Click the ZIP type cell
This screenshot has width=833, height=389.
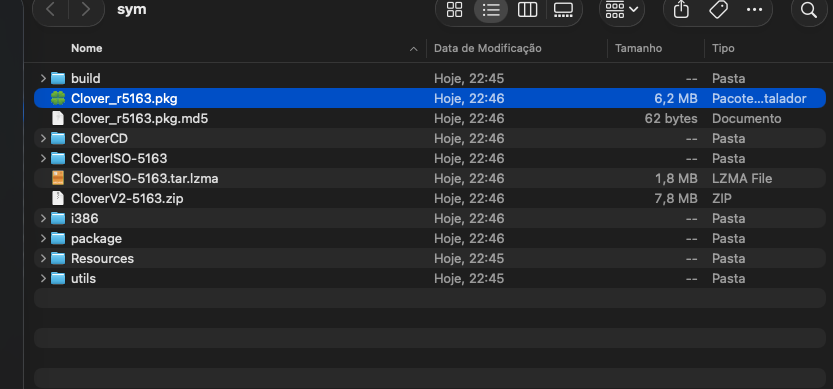(x=722, y=199)
